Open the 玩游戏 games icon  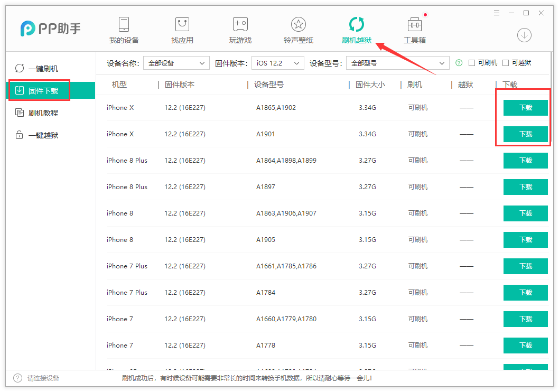pyautogui.click(x=240, y=25)
